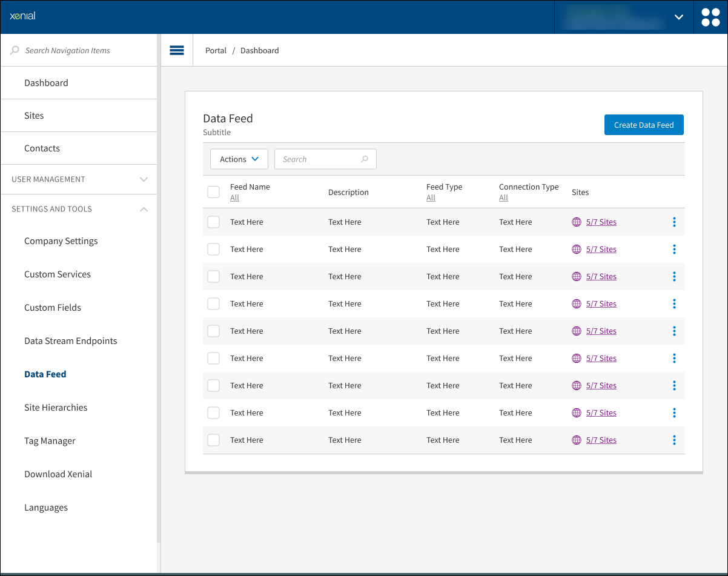The height and width of the screenshot is (576, 728).
Task: Click the Feed Type 'All' filter
Action: tap(431, 198)
